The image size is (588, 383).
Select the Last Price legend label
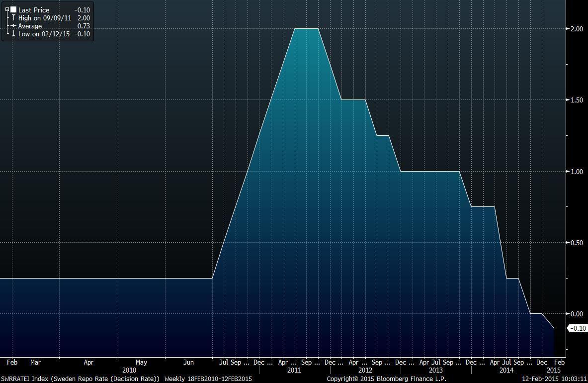tap(34, 10)
